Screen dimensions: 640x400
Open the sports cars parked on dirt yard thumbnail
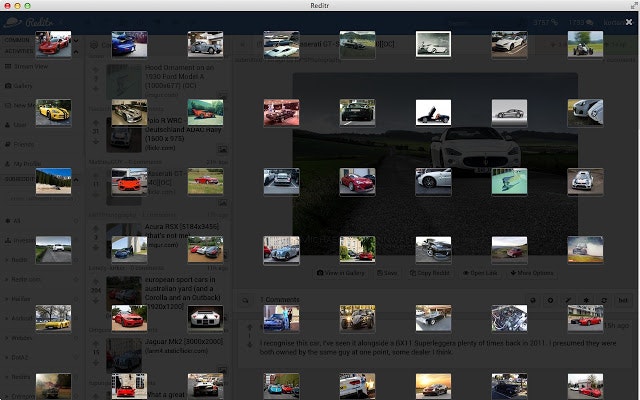point(205,249)
